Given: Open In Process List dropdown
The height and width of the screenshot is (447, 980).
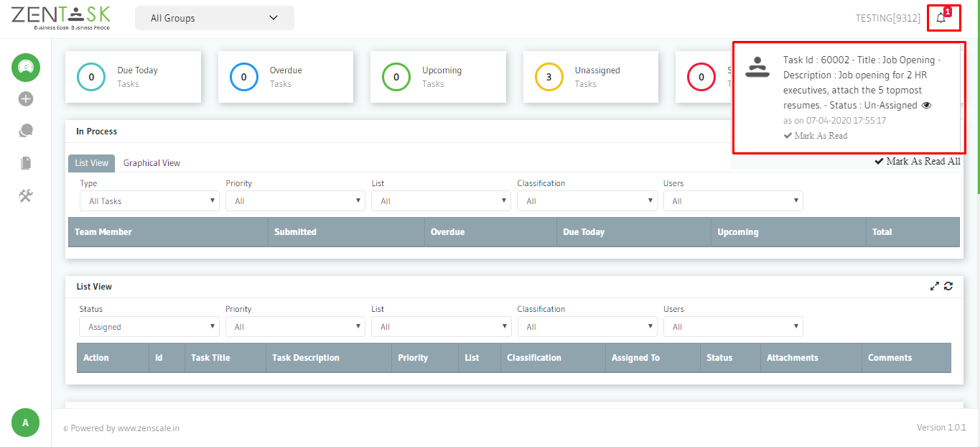Looking at the screenshot, I should (x=441, y=201).
